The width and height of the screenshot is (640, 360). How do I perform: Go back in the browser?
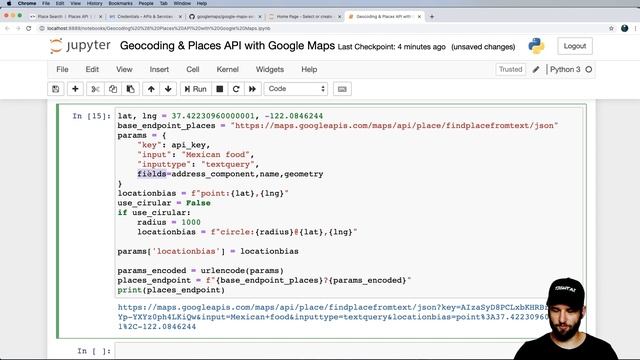click(x=7, y=28)
